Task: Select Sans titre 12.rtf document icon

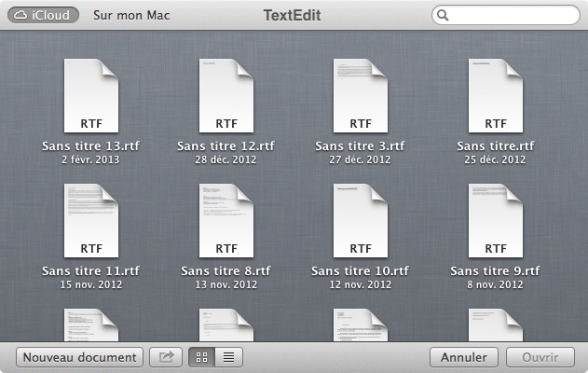Action: tap(226, 96)
